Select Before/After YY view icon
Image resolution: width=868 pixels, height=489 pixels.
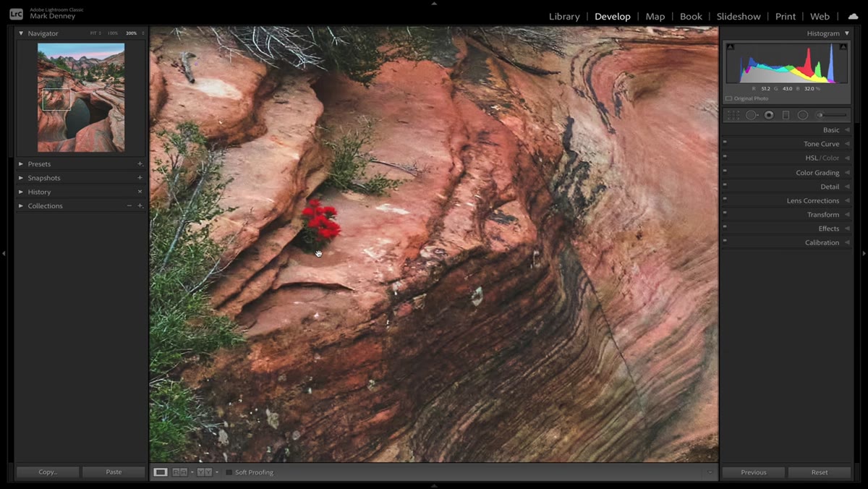click(x=205, y=472)
